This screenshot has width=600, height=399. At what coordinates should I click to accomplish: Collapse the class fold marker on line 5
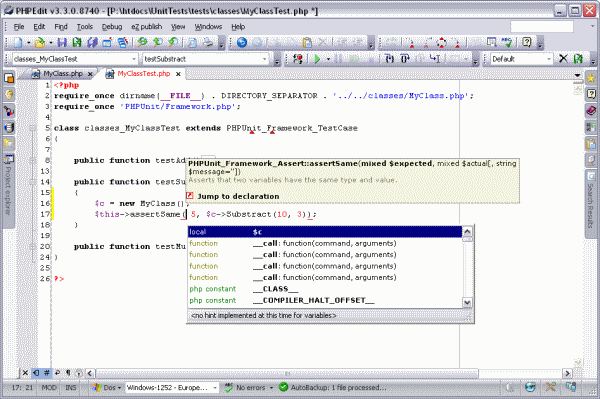33,128
